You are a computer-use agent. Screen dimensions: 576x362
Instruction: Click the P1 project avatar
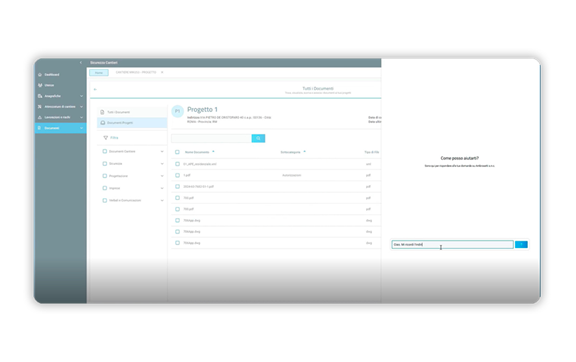coord(177,111)
